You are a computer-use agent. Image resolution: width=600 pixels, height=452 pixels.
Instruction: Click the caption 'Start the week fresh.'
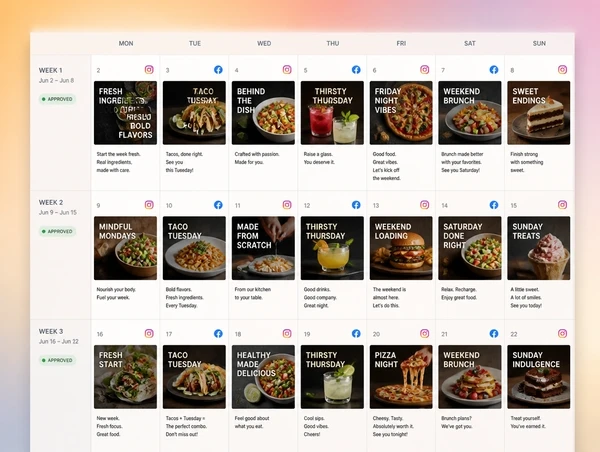click(x=119, y=154)
